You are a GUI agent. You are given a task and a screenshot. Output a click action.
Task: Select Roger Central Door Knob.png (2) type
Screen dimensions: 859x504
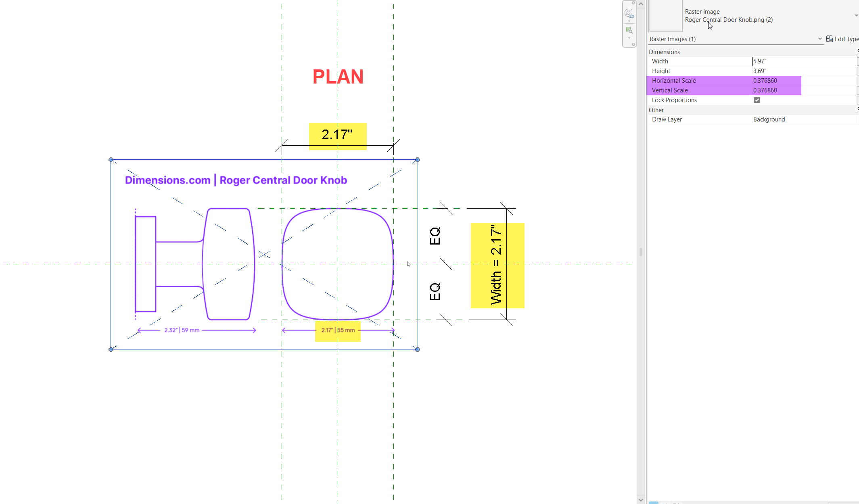[728, 19]
